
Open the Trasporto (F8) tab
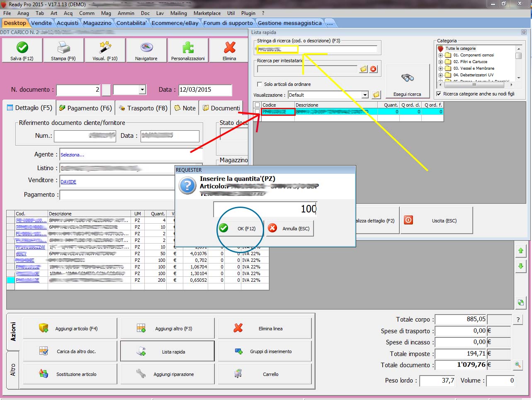pyautogui.click(x=143, y=108)
